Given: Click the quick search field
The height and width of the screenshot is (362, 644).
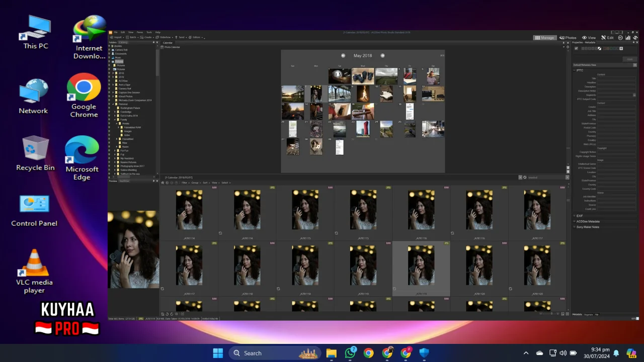Looking at the screenshot, I should 546,177.
